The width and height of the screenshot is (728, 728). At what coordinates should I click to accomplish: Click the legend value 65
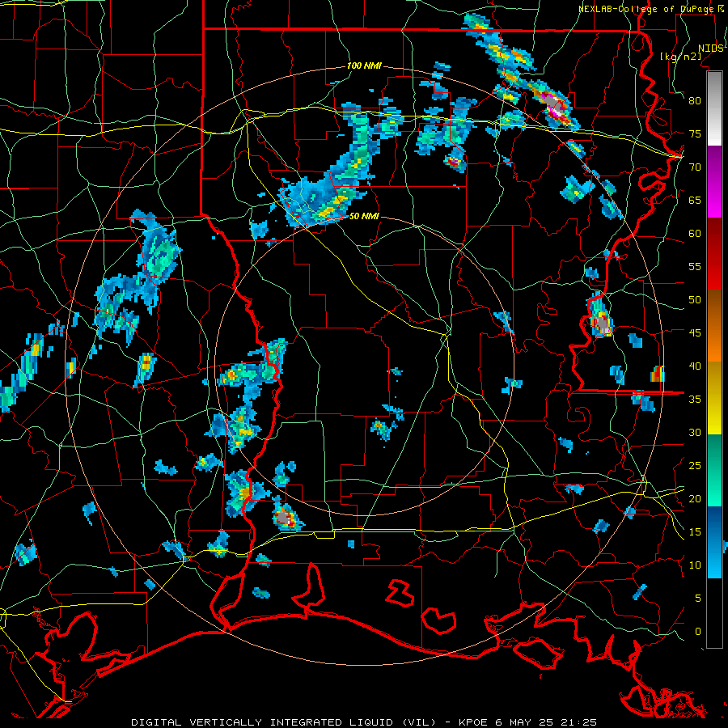tap(695, 200)
